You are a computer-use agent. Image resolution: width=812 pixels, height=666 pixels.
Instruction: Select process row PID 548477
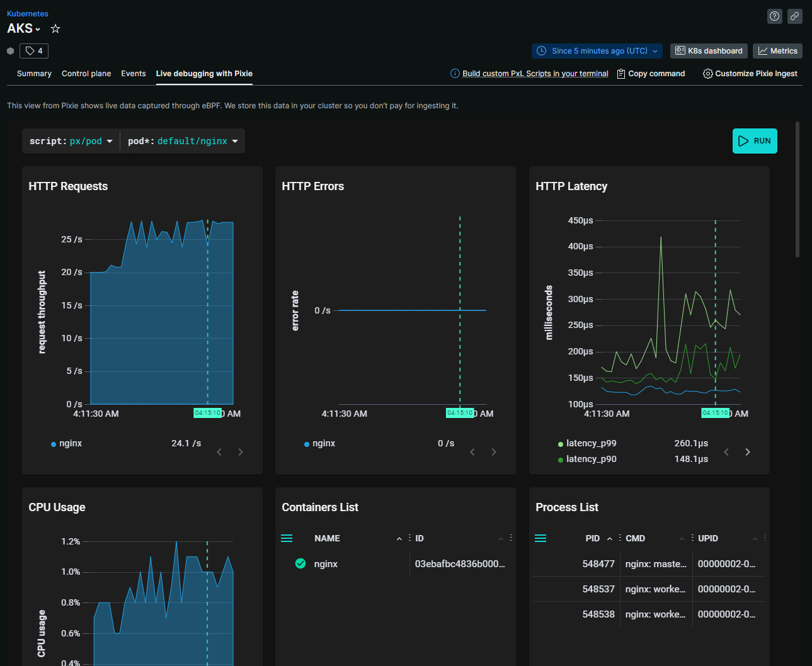tap(649, 564)
